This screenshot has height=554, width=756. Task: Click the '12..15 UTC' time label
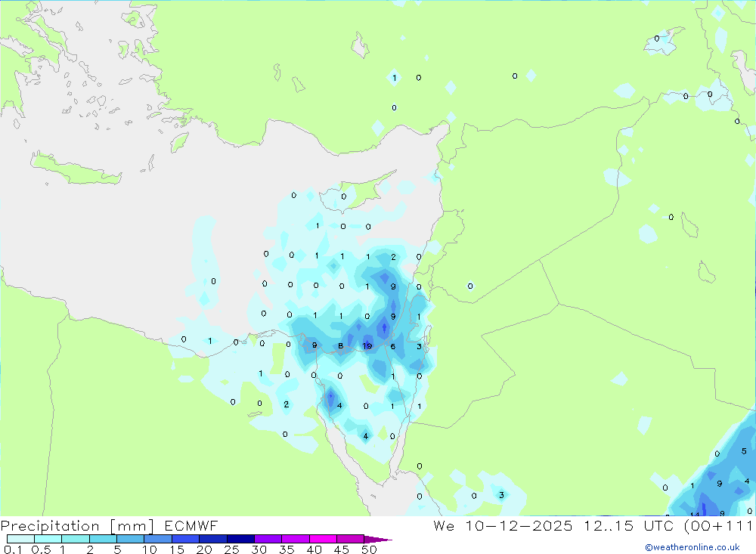[628, 526]
